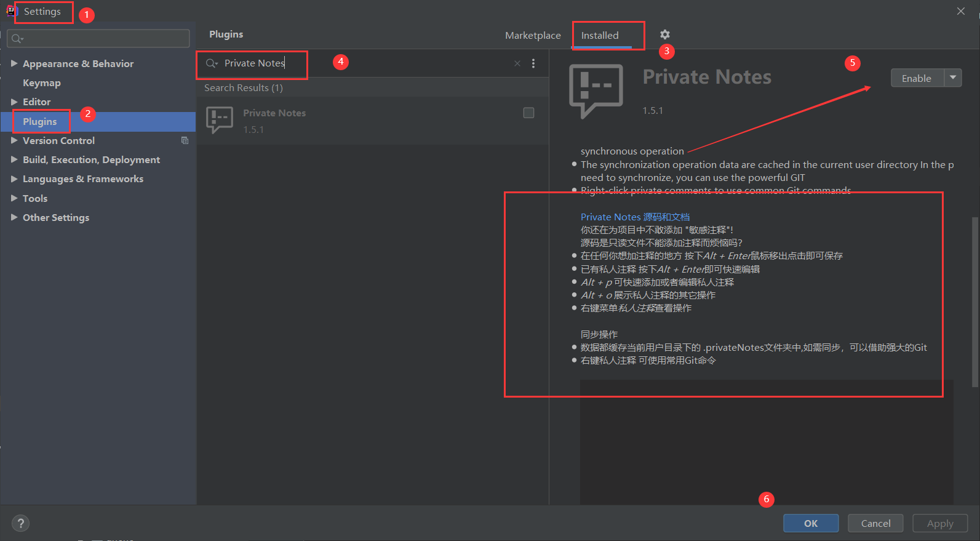
Task: Select Keymap in settings tree
Action: [x=42, y=82]
